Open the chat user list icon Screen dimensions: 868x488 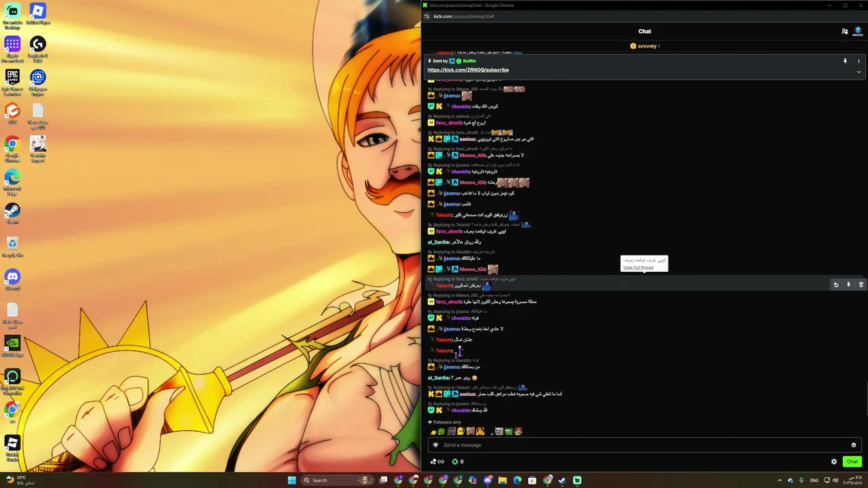click(x=844, y=31)
